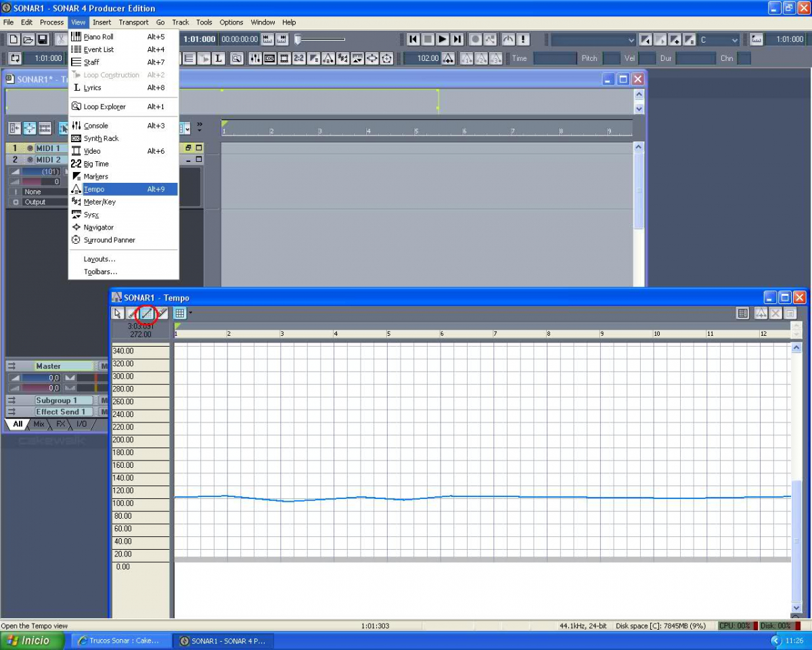The image size is (812, 650).
Task: Choose the Select arrow tool in Tempo view
Action: (x=118, y=313)
